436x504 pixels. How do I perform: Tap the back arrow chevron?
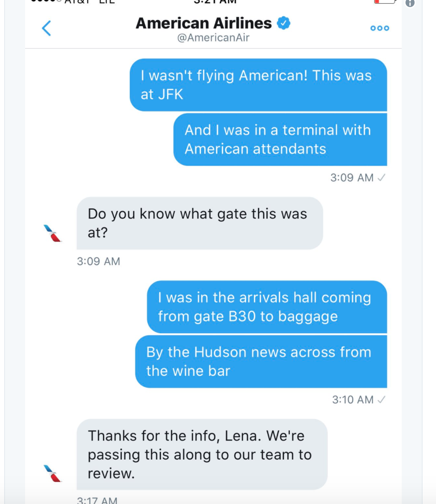click(46, 28)
